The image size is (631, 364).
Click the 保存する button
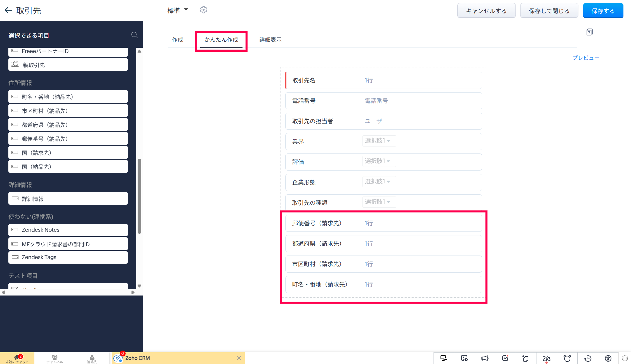603,11
